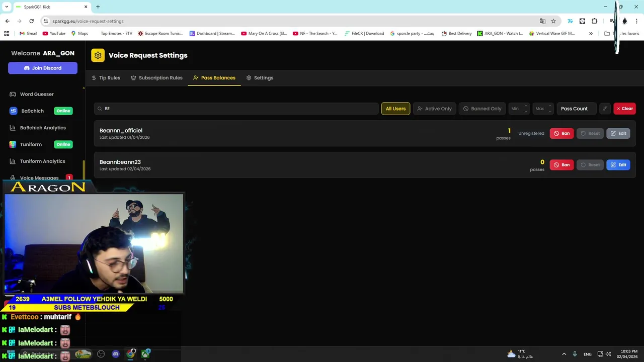Go back to the previous browser page
Screen dimensions: 644x362
[x=7, y=21]
